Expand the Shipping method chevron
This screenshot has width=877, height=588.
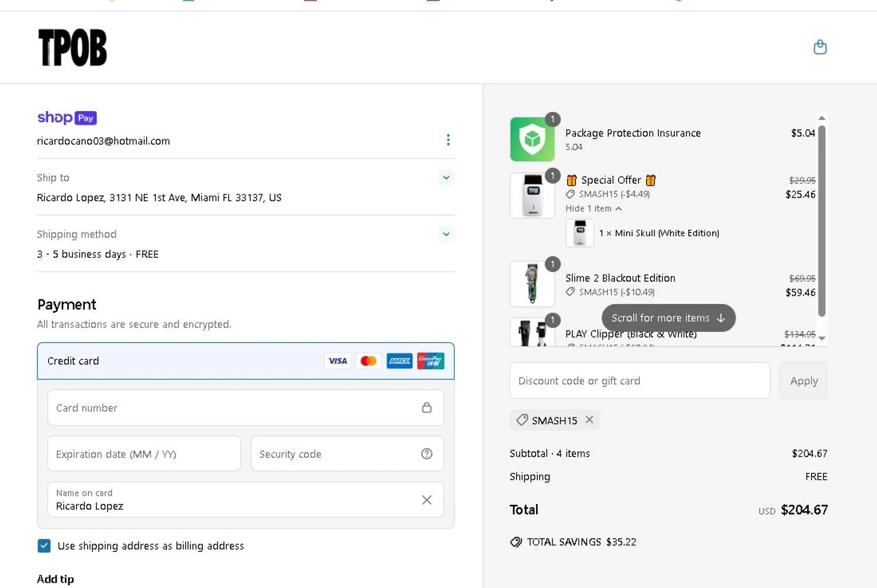(446, 234)
